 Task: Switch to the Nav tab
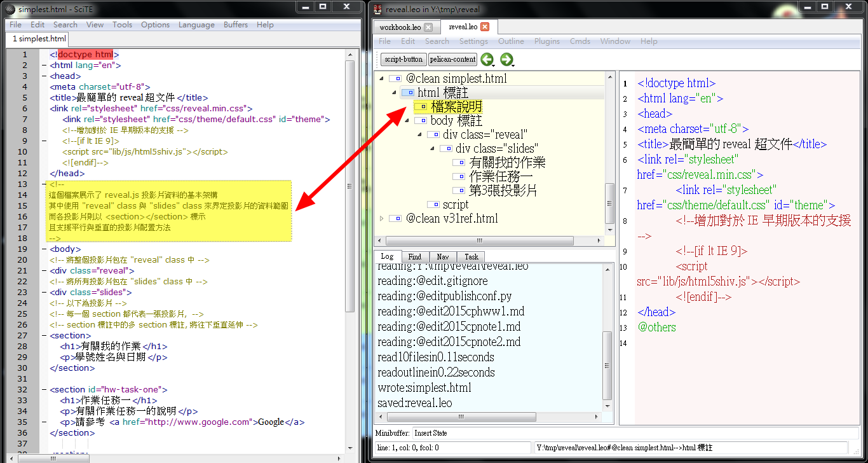coord(443,256)
